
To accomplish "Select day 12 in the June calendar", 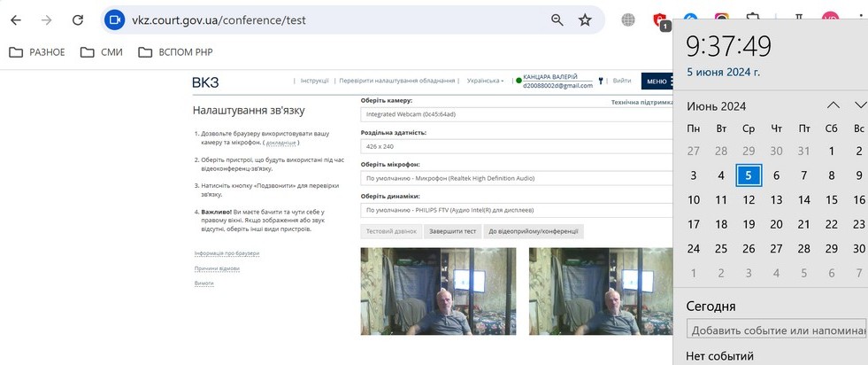I will point(749,200).
